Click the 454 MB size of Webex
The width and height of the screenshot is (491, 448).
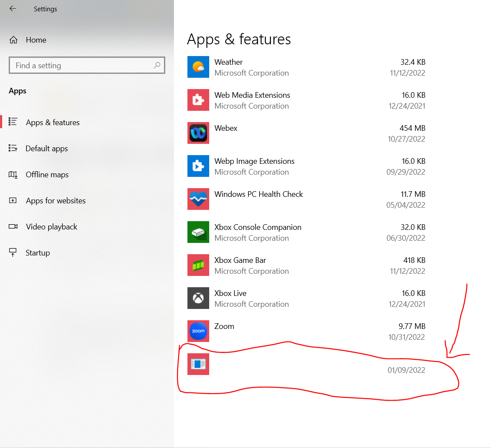coord(412,128)
